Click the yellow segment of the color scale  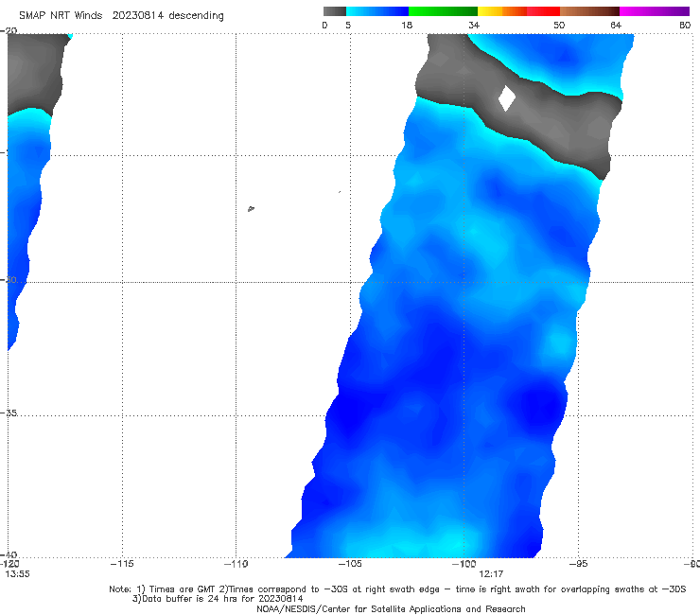tap(490, 11)
